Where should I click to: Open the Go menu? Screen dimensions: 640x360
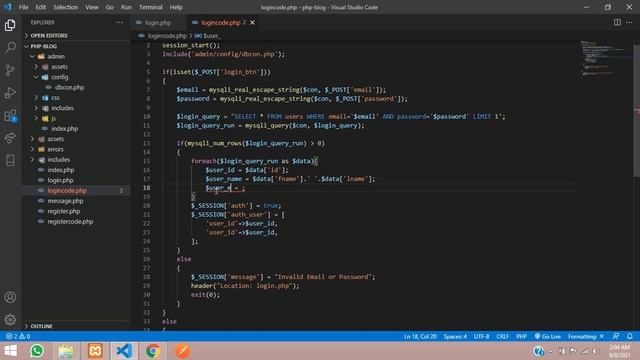(109, 7)
